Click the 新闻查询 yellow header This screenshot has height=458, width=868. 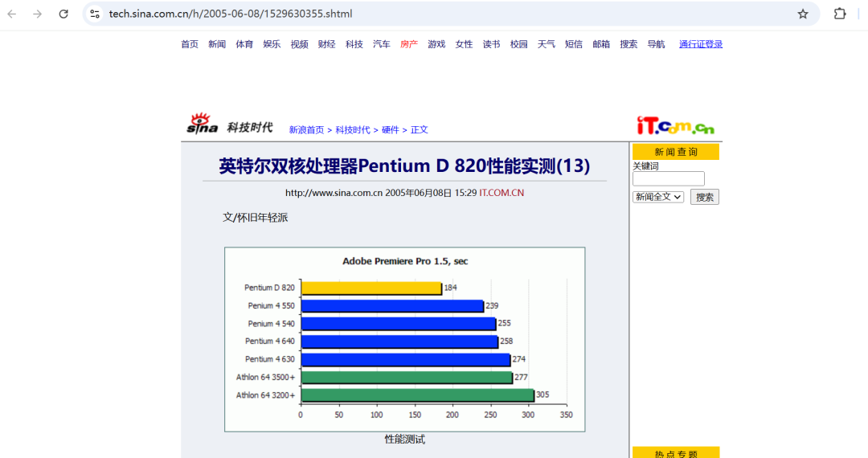676,152
